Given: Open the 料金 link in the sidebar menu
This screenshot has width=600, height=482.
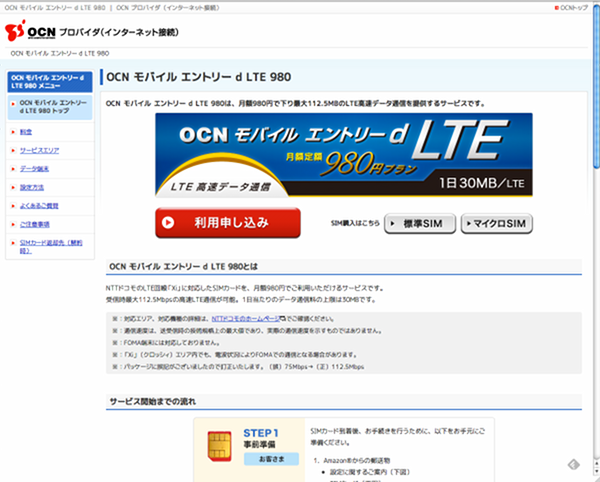Looking at the screenshot, I should (26, 132).
